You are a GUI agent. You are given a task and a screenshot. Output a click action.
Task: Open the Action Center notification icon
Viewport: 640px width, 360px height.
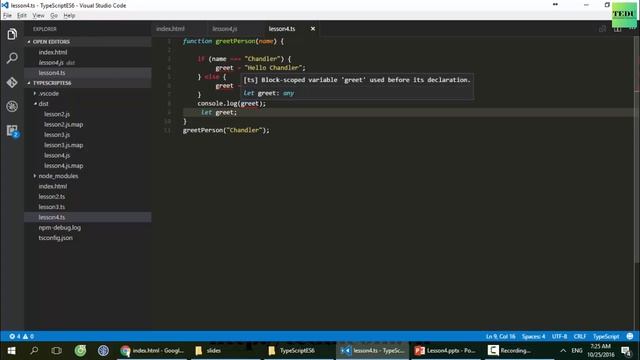(626, 351)
